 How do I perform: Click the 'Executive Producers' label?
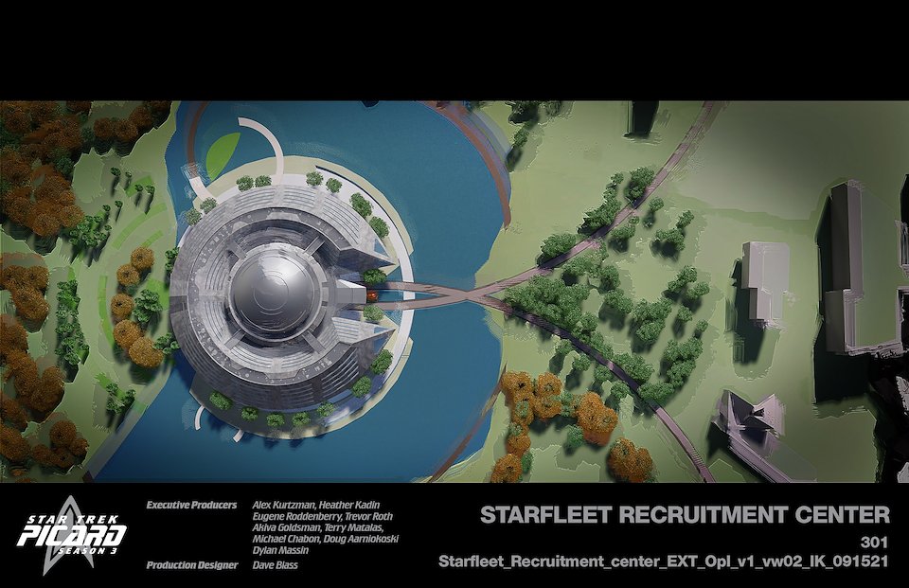pyautogui.click(x=191, y=505)
